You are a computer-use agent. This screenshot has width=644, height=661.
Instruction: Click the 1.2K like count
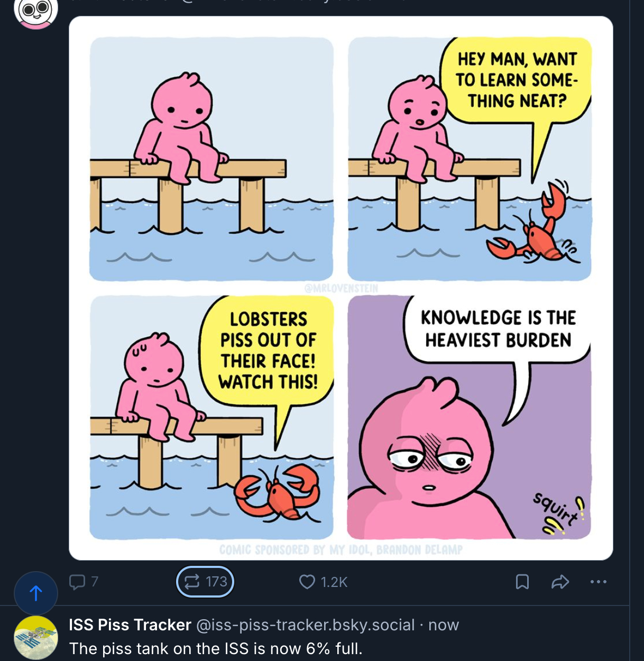click(x=334, y=582)
